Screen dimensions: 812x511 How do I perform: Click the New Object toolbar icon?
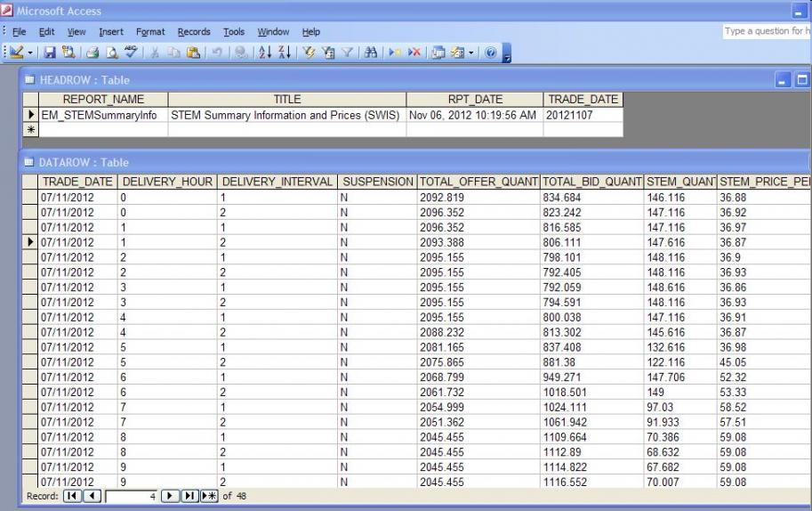pyautogui.click(x=458, y=53)
